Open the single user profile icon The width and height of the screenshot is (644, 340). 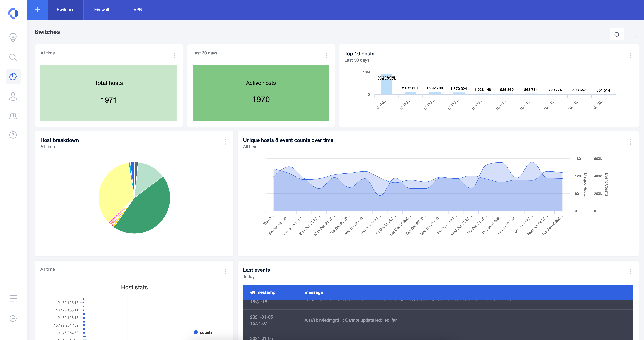(x=13, y=96)
